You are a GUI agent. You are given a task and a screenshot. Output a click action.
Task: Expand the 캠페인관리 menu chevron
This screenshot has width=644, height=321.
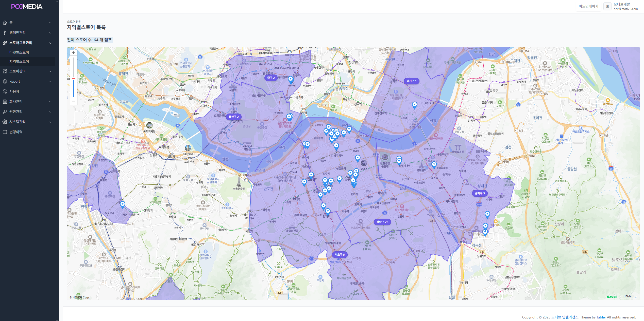click(50, 33)
